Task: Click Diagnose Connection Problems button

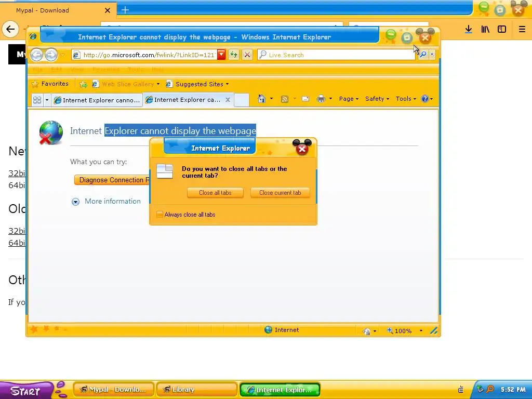Action: [x=112, y=180]
